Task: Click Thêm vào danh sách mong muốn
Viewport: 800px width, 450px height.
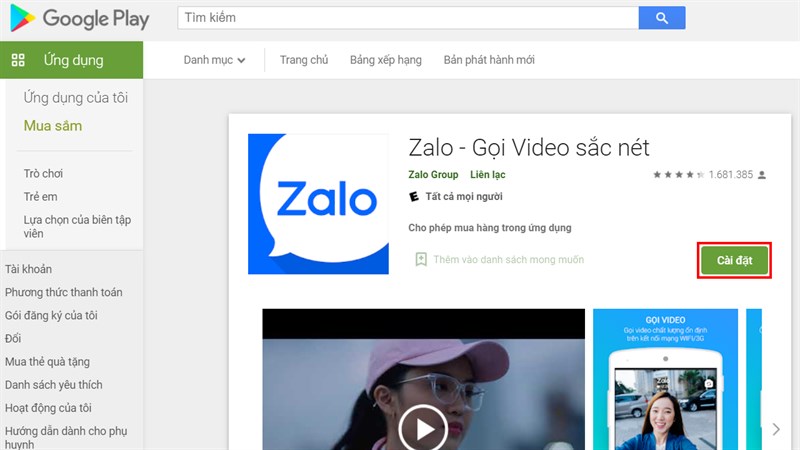Action: [509, 260]
